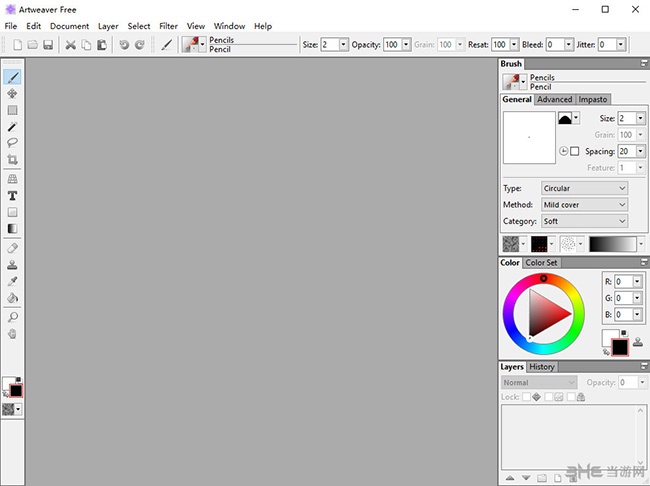Viewport: 650px width, 486px height.
Task: Click the paper texture thumbnail in Brush panel
Action: click(x=511, y=244)
